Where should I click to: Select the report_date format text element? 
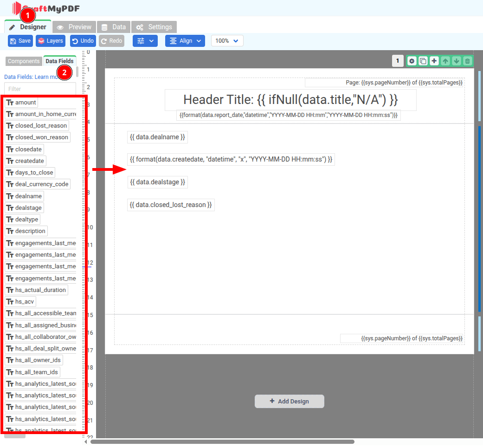(288, 115)
